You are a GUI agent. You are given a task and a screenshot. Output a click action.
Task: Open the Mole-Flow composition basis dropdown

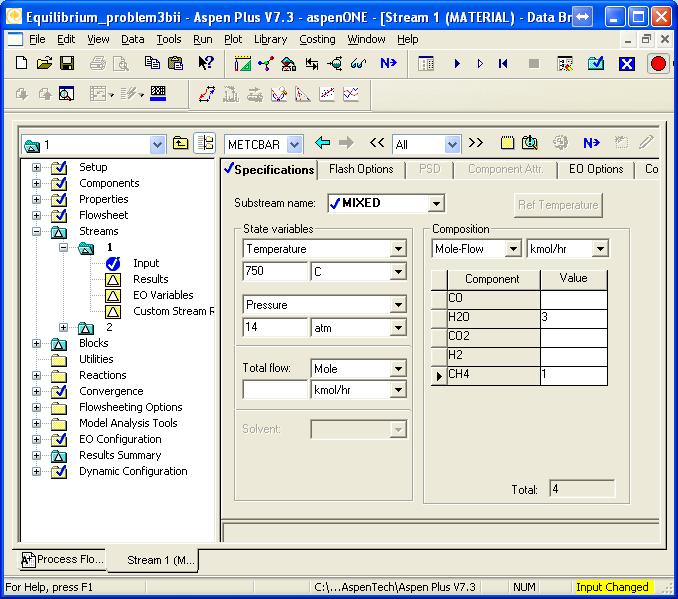513,249
